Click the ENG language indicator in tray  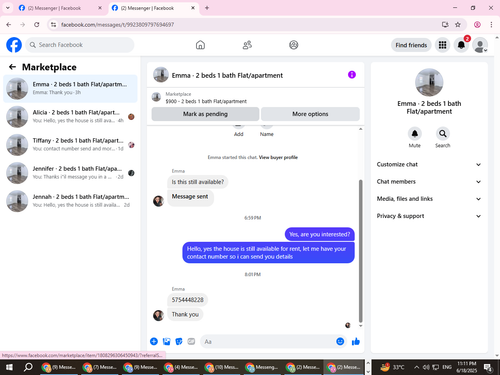click(447, 367)
